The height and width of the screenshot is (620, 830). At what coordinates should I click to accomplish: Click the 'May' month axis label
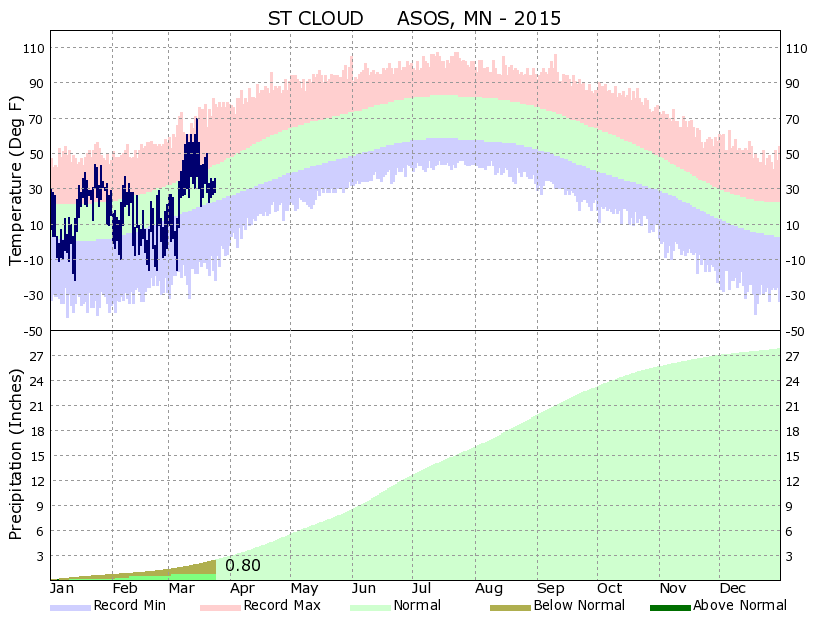pyautogui.click(x=304, y=588)
